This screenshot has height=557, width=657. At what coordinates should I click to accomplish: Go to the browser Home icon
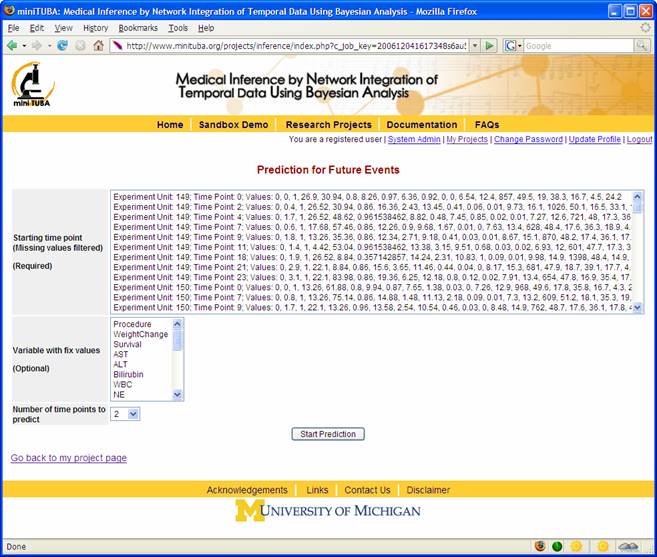(x=98, y=45)
